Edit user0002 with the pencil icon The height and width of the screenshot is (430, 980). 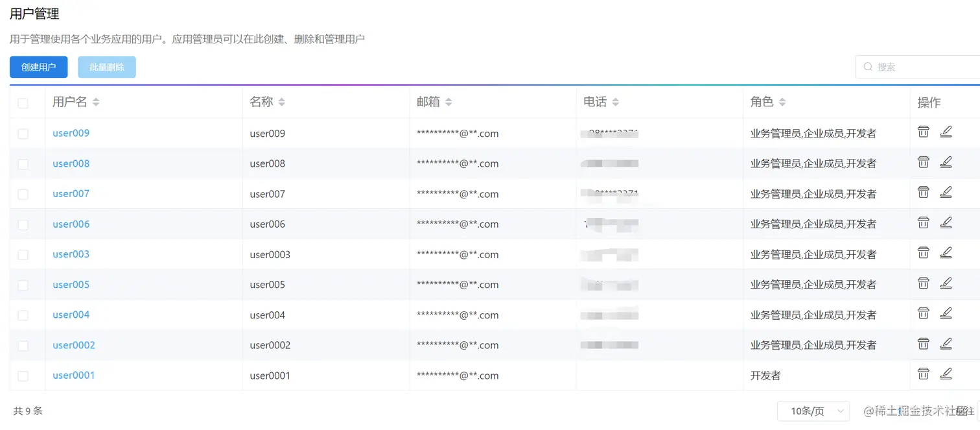(x=946, y=343)
